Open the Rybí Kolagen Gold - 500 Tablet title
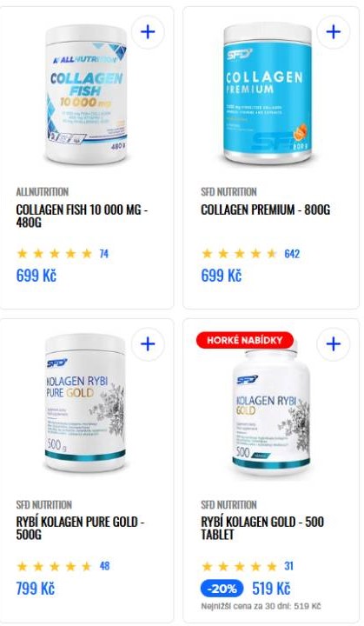This screenshot has height=626, width=364. (x=262, y=529)
